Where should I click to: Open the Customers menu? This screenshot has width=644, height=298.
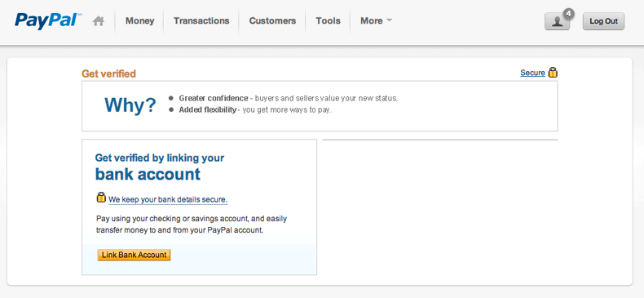pyautogui.click(x=272, y=20)
